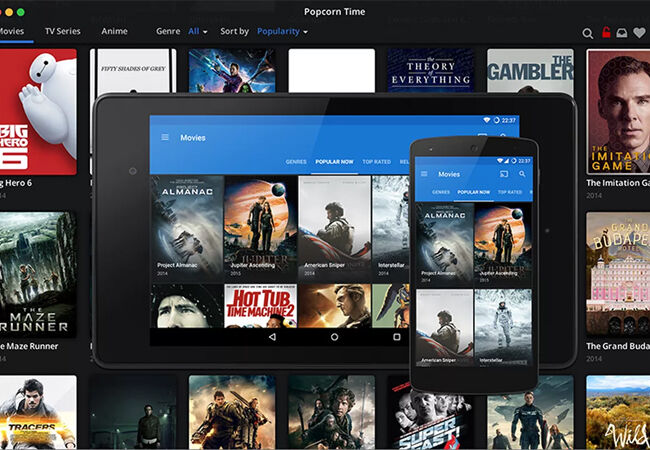Image resolution: width=650 pixels, height=450 pixels.
Task: Open the Tracers poster in the bottom row
Action: click(x=38, y=412)
